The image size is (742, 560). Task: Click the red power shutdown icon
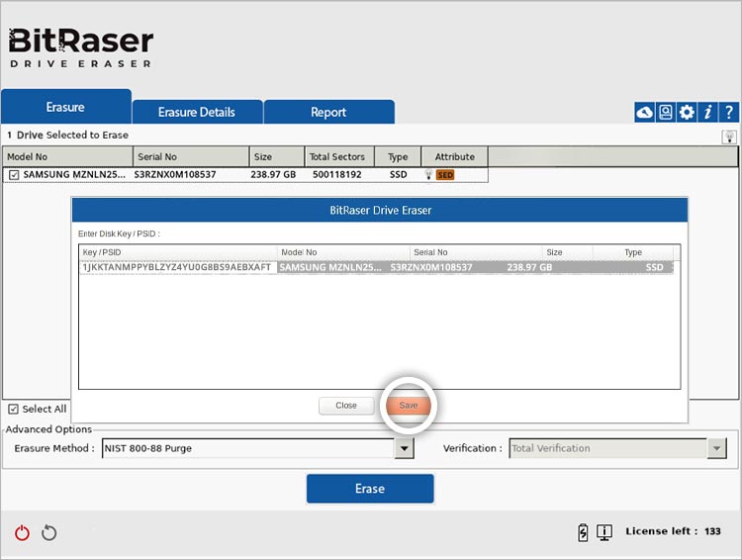[x=22, y=532]
